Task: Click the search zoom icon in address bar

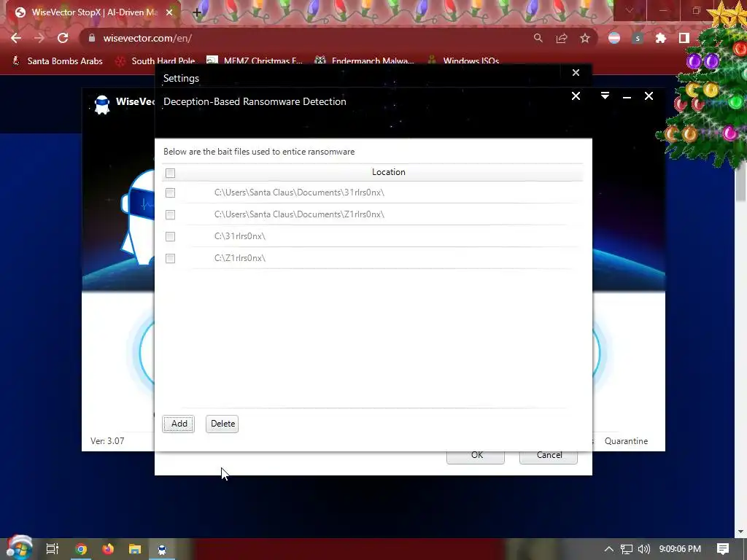Action: pos(538,38)
